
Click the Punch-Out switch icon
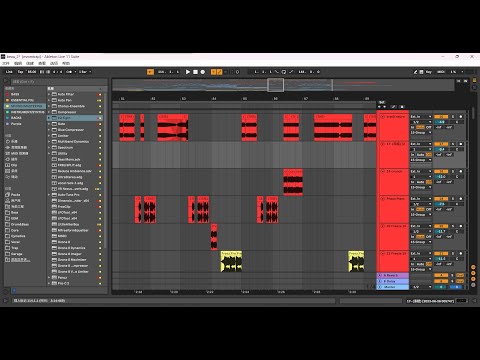click(291, 72)
